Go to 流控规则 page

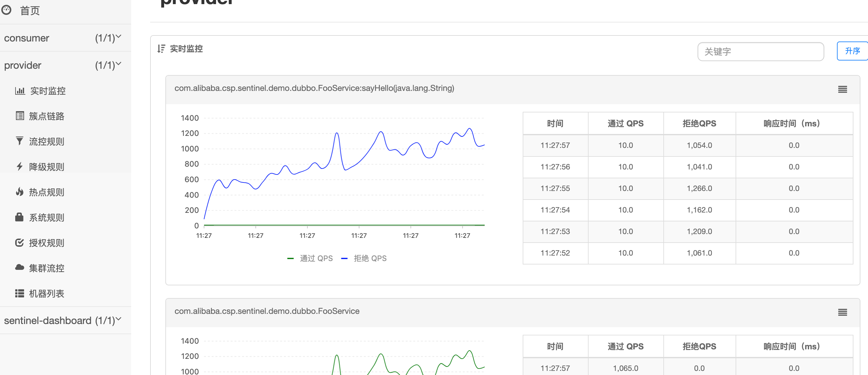coord(47,142)
